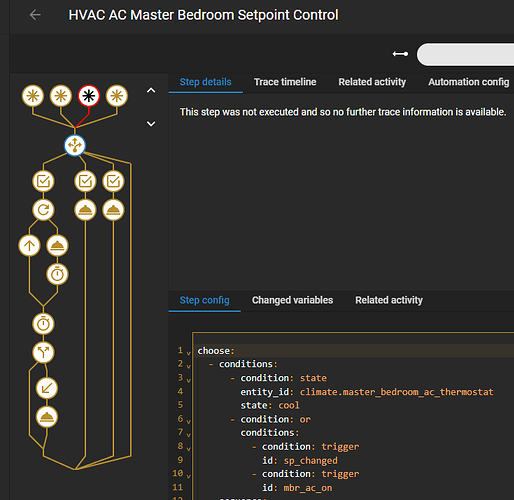Click the up-arrow node under repeat

tap(29, 246)
